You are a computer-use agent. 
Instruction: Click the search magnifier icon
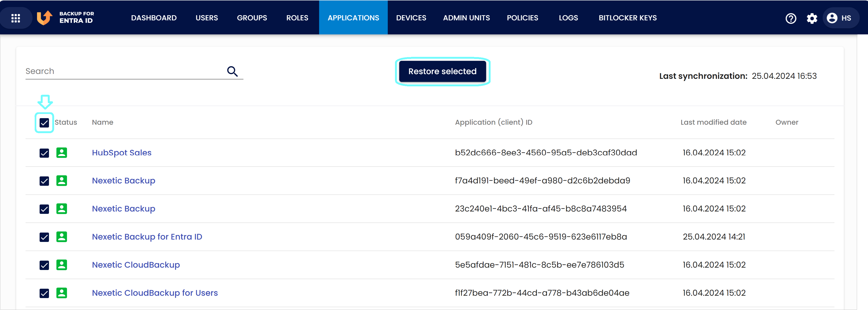(232, 71)
